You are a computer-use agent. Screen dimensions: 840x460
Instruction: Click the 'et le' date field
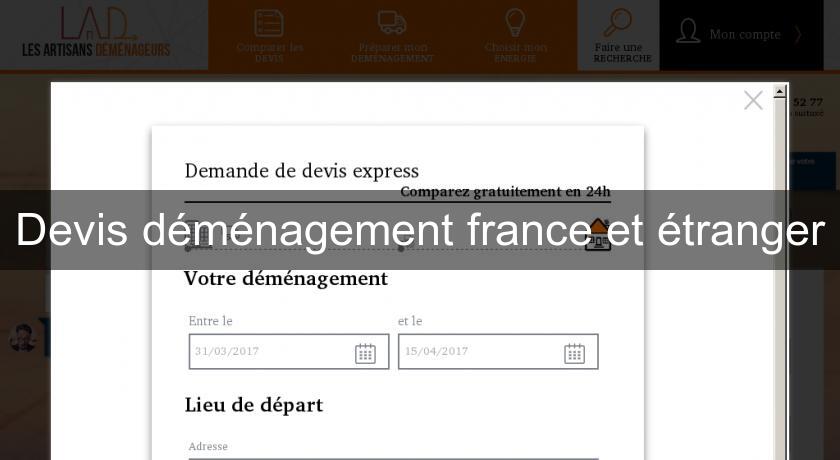point(478,352)
